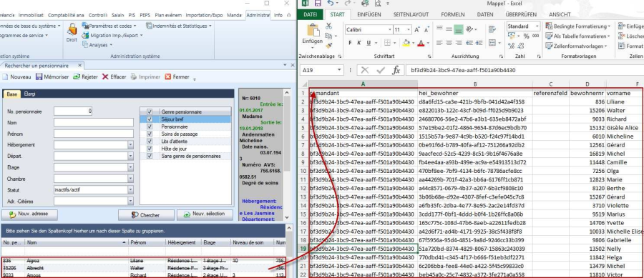Decrease font size in Excel

(426, 29)
